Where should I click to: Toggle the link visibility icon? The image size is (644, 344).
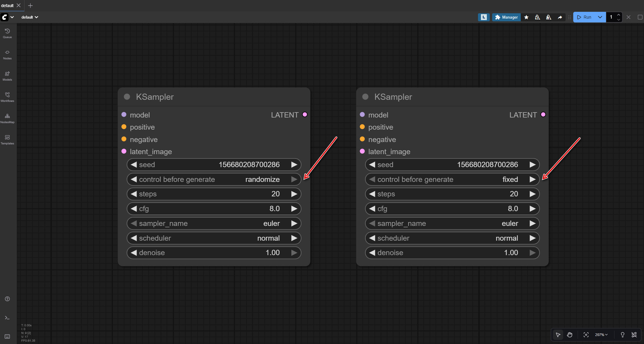[634, 335]
